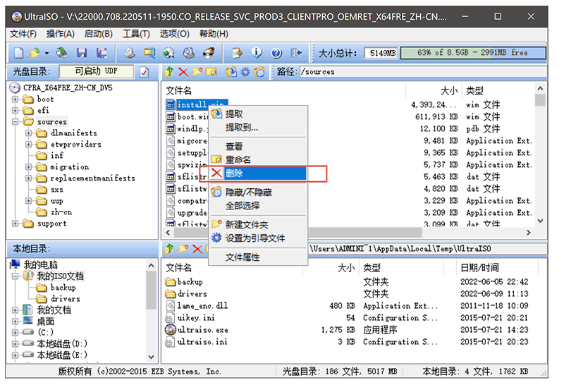The image size is (564, 392).
Task: Open the 工具(T) menu
Action: [x=136, y=34]
